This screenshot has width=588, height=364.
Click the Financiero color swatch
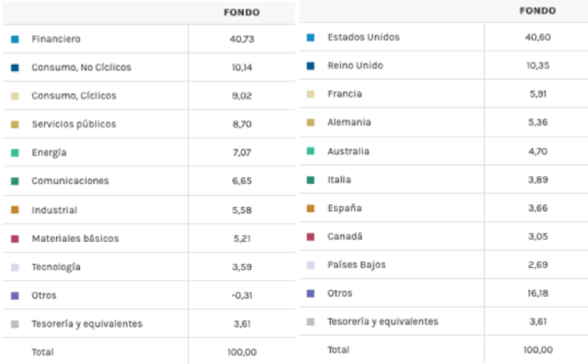[15, 39]
